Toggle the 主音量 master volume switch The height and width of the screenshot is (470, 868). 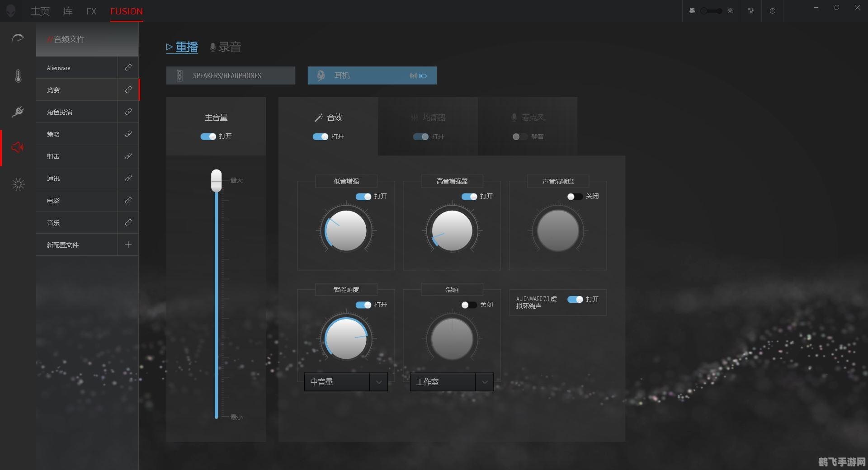[x=208, y=136]
